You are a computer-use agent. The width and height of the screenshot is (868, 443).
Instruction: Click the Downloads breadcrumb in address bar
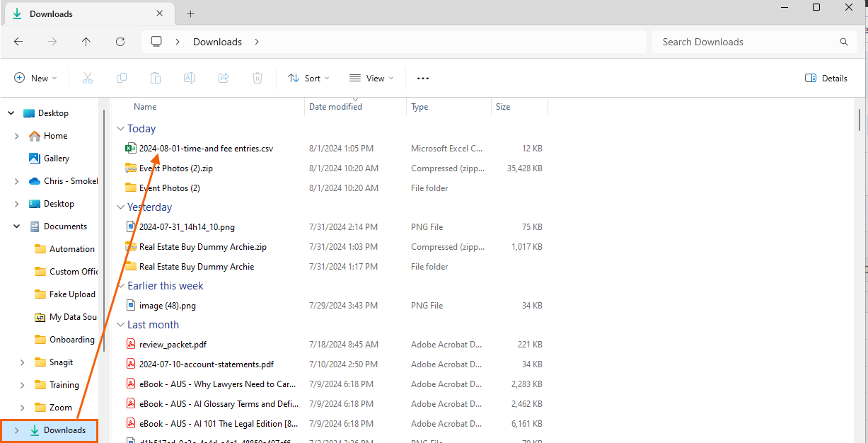tap(218, 42)
